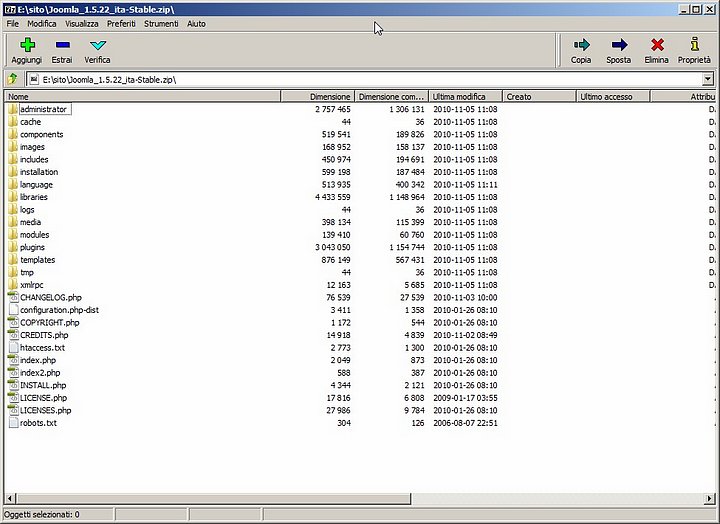Click the date 2009-01-17 03:55
This screenshot has width=720, height=524.
click(x=465, y=398)
